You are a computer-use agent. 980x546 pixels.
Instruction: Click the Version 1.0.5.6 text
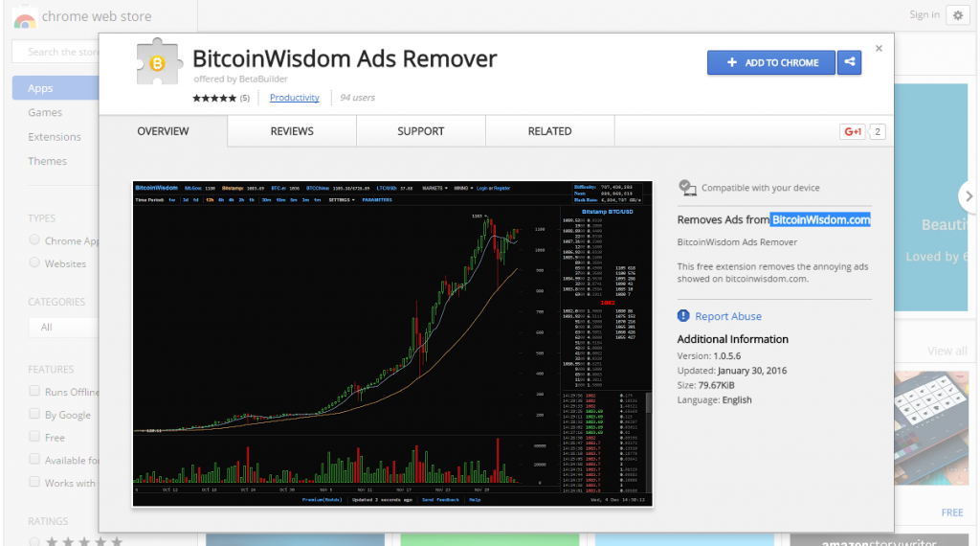pos(709,356)
